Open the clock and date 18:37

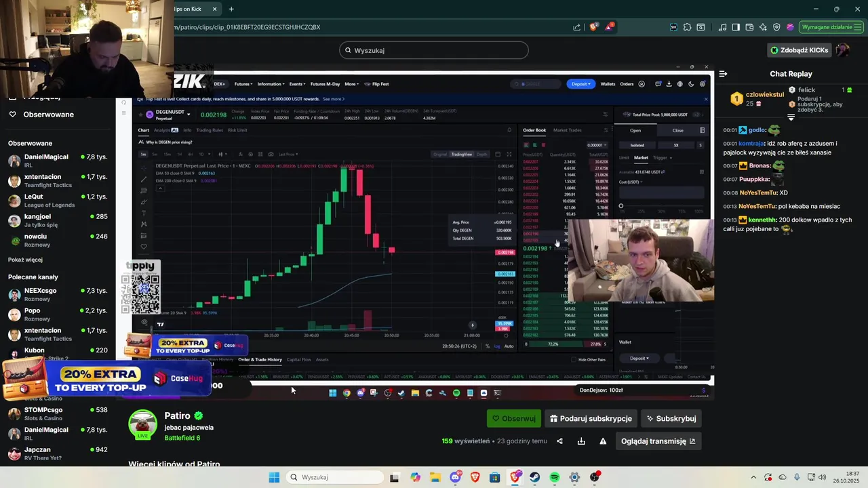coord(846,477)
